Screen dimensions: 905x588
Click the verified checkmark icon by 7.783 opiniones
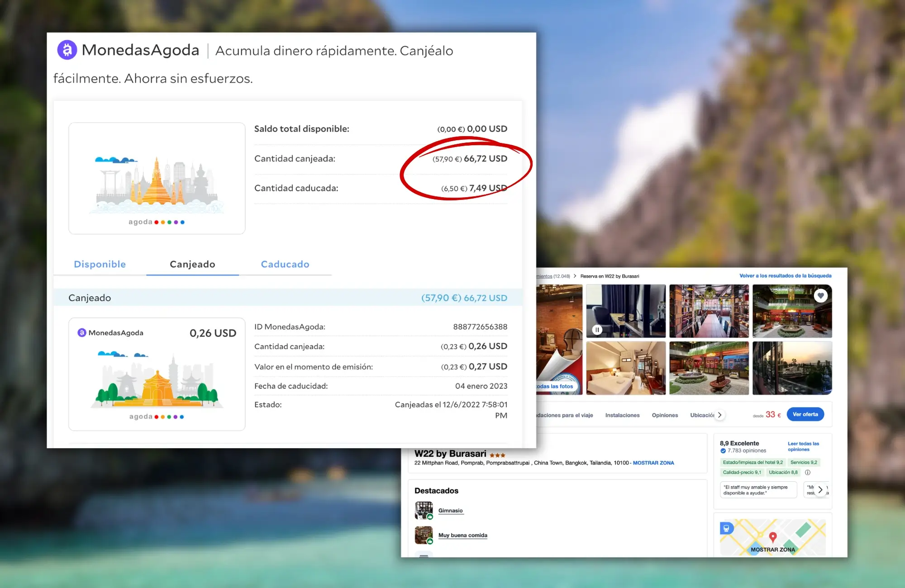pos(723,451)
